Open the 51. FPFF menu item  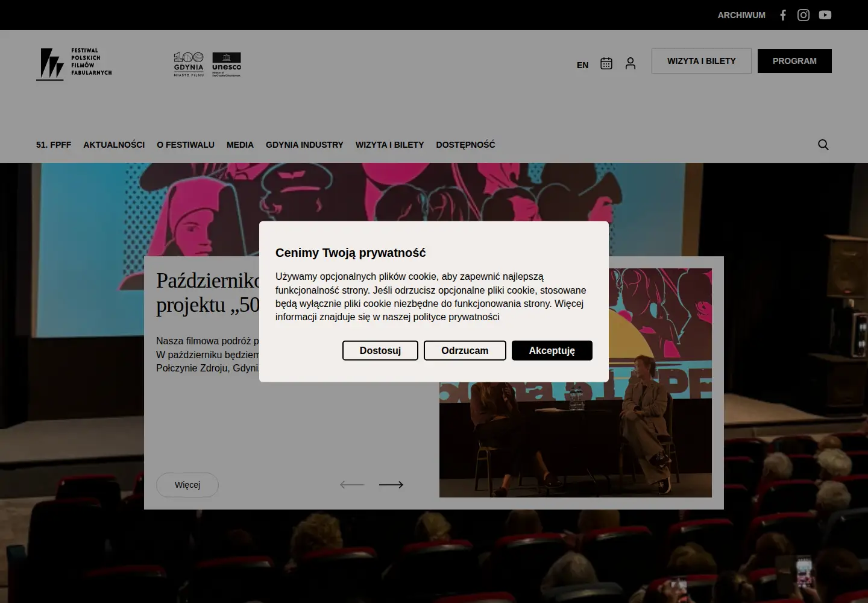pyautogui.click(x=54, y=145)
